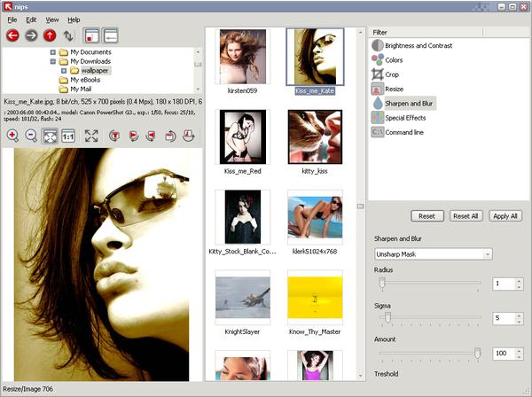Viewport: 532px width, 397px height.
Task: Click the Resize/Image 706 status bar text
Action: [28, 389]
